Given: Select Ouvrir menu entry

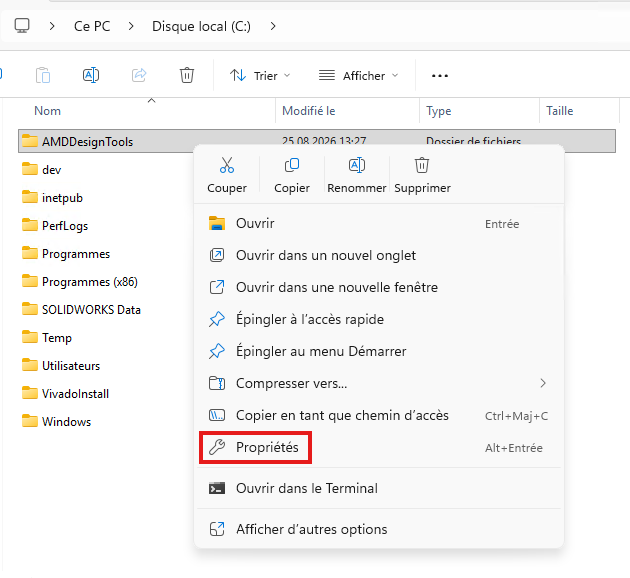Looking at the screenshot, I should [x=379, y=223].
